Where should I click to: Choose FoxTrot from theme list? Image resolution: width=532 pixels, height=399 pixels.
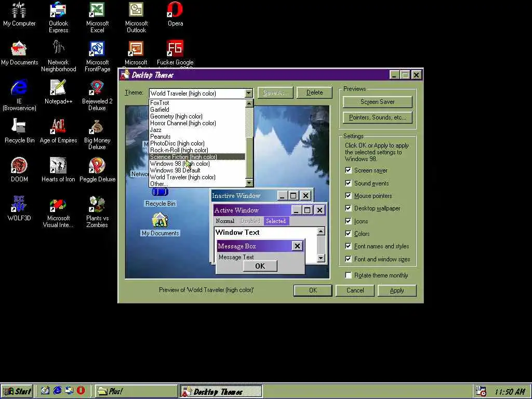coord(197,103)
